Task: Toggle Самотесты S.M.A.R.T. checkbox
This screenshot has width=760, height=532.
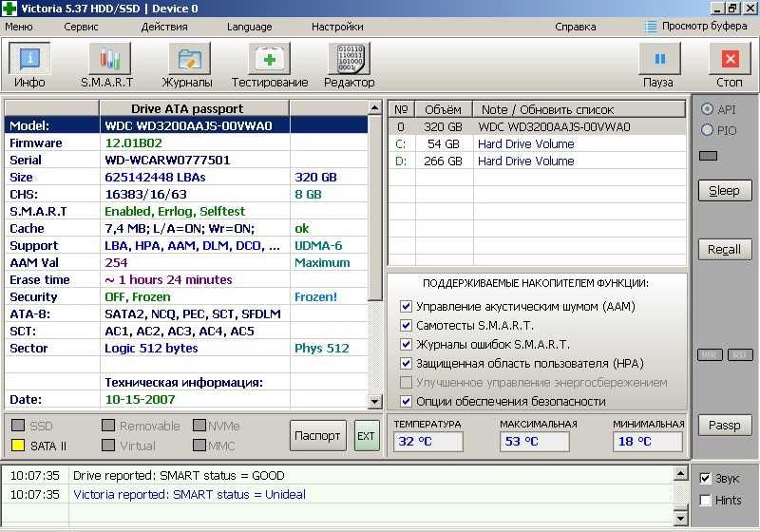Action: click(407, 325)
